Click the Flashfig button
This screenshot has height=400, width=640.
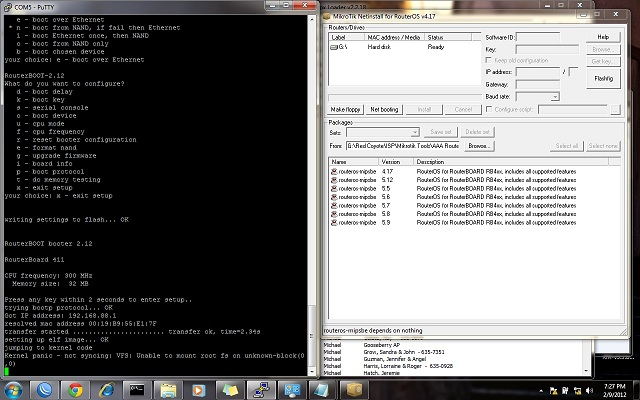coord(602,76)
